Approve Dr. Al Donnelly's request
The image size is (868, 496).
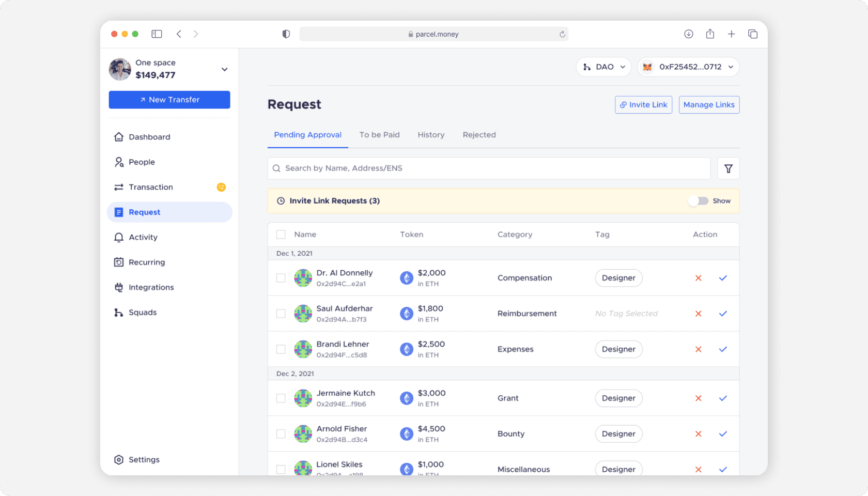(x=723, y=278)
